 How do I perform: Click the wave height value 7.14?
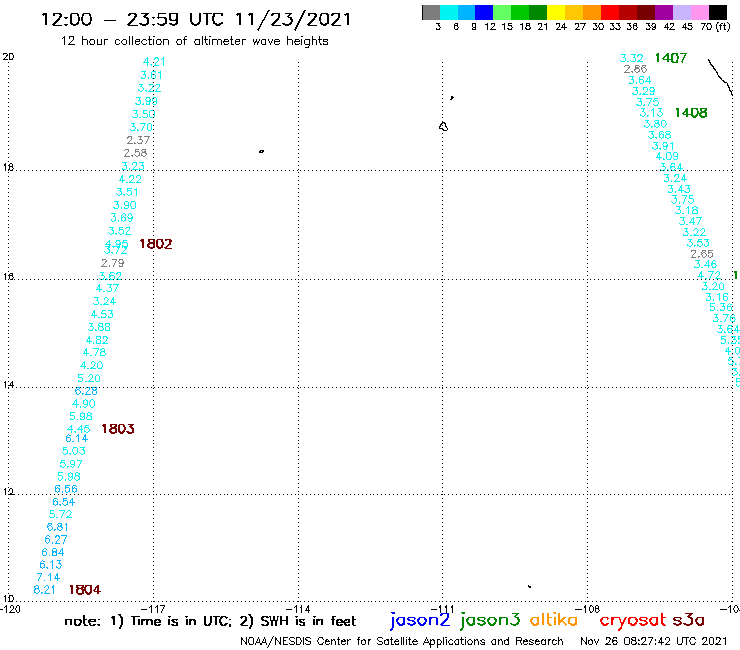(48, 577)
